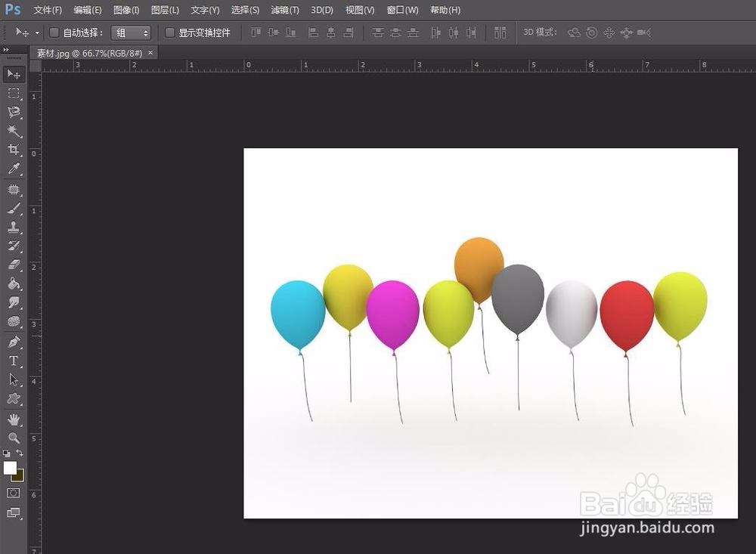Screen dimensions: 756x554
Task: Align vertical centers of layers
Action: pyautogui.click(x=274, y=32)
